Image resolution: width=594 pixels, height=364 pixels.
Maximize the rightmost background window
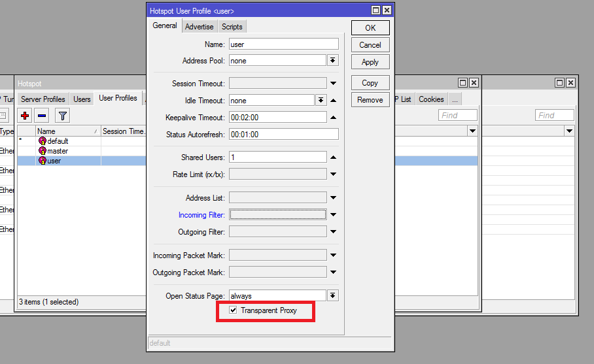pyautogui.click(x=559, y=83)
